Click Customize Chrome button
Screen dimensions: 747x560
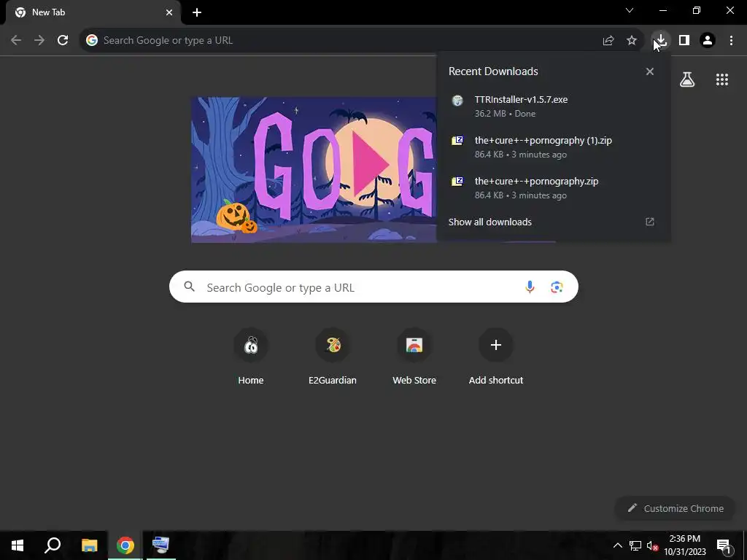(676, 508)
